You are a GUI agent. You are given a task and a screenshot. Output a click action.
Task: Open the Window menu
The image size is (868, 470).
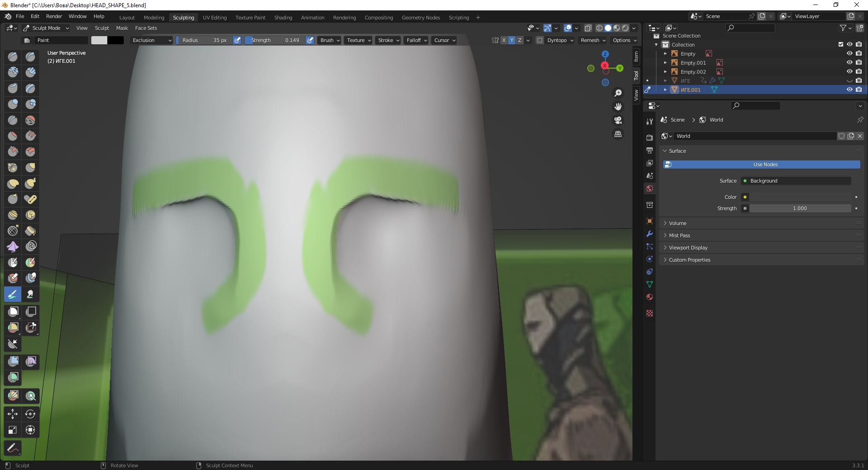coord(77,16)
